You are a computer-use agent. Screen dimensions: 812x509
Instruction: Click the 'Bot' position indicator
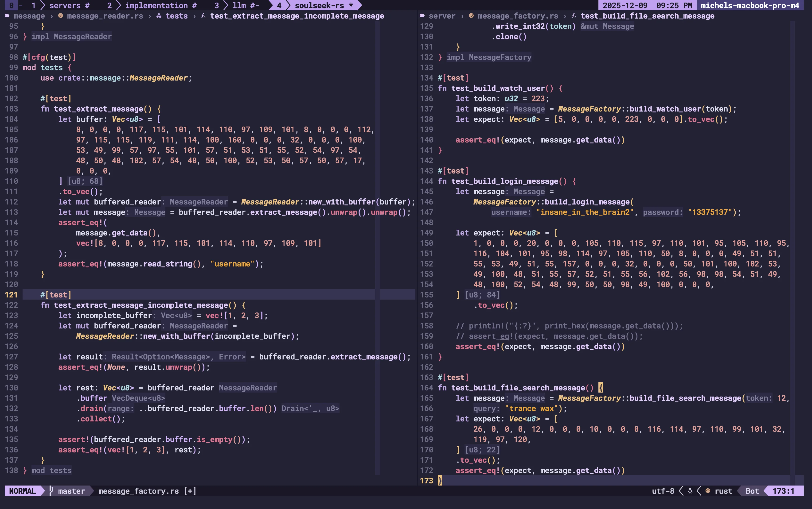coord(752,491)
